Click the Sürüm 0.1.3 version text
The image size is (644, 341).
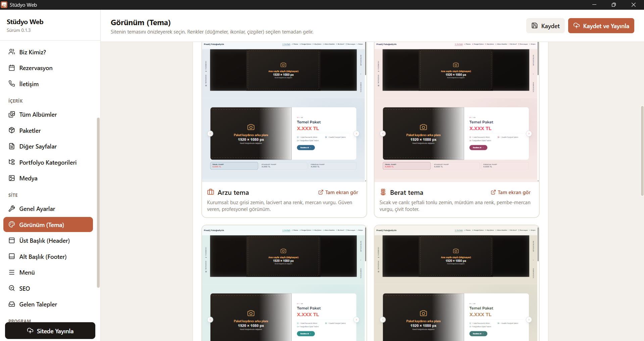tap(18, 30)
